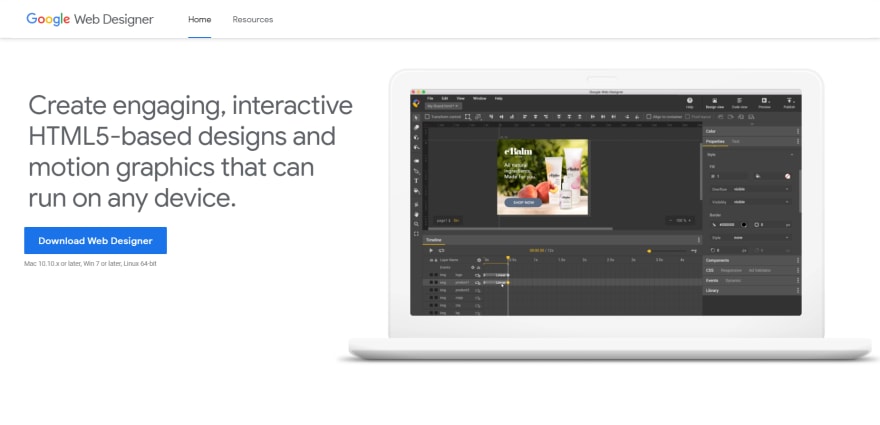Viewport: 880px width, 425px height.
Task: Click the Preview icon button
Action: [764, 103]
